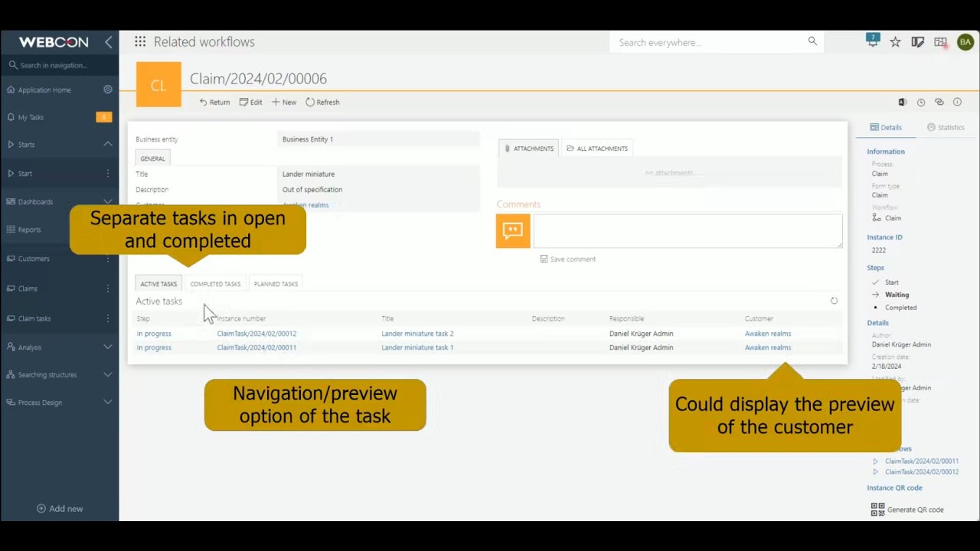The image size is (980, 551).
Task: Switch to the Completed Tasks tab
Action: tap(215, 284)
